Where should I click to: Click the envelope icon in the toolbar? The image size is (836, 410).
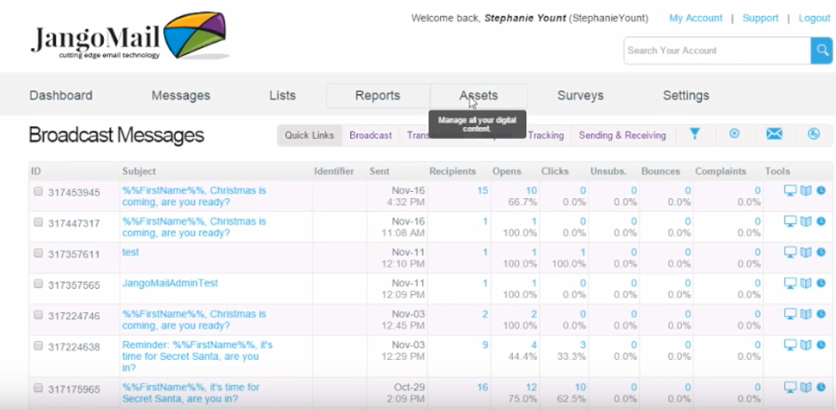(x=774, y=134)
